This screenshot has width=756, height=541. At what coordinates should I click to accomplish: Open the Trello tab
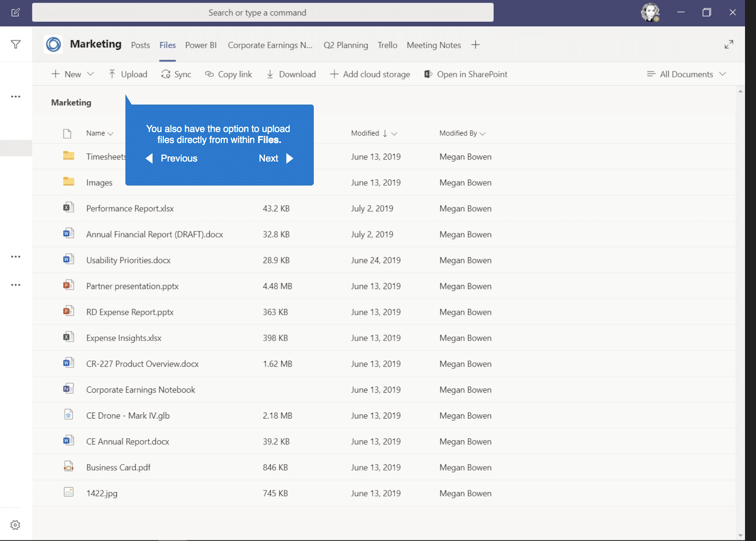coord(387,45)
